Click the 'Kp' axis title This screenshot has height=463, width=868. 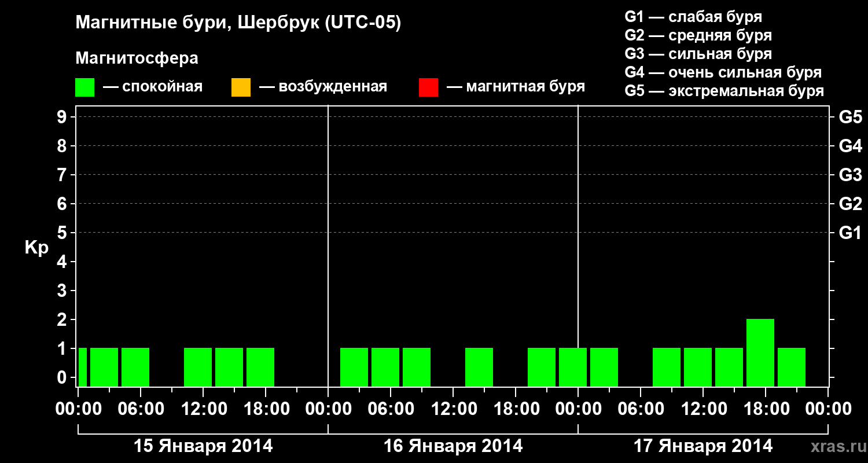click(36, 248)
